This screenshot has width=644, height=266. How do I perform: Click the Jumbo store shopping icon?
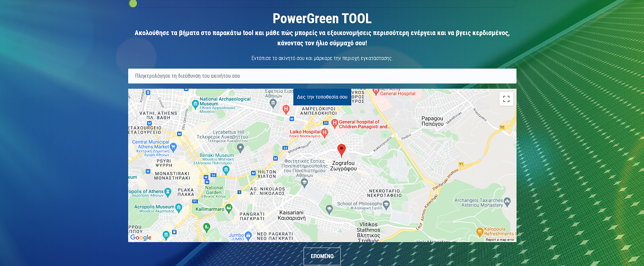pyautogui.click(x=248, y=235)
